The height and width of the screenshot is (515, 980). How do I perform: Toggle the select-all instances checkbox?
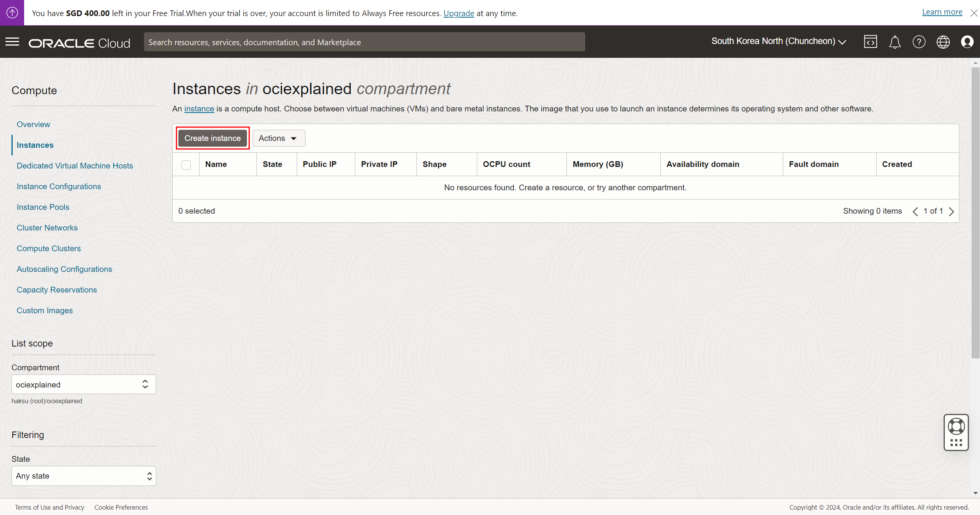pos(186,165)
